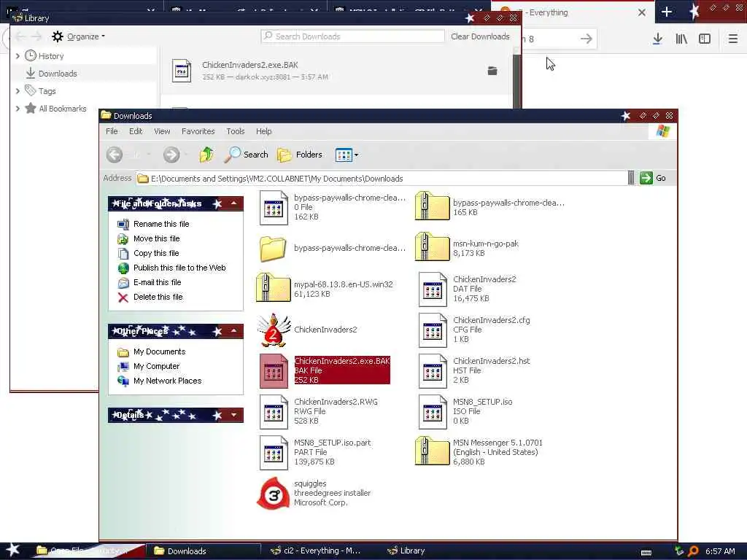Switch to Downloads taskbar button

point(203,551)
